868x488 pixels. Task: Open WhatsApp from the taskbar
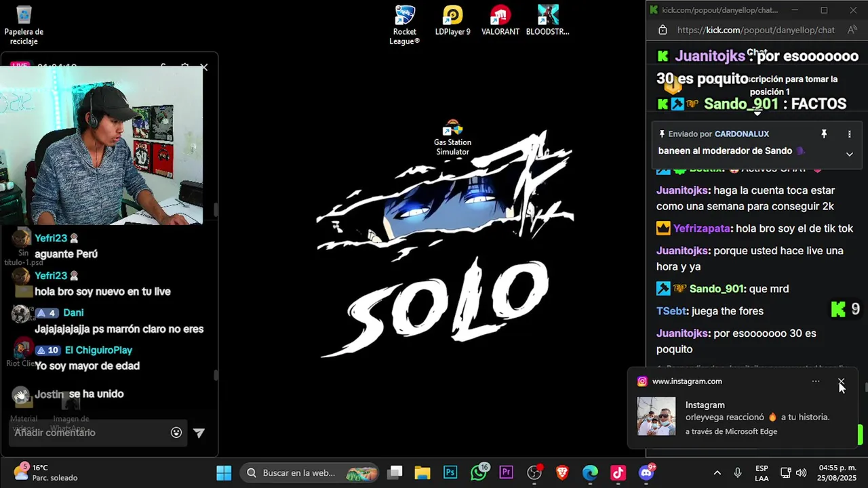(x=479, y=472)
